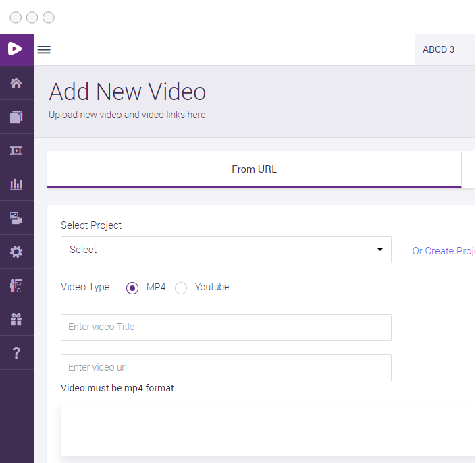The height and width of the screenshot is (463, 476).
Task: Go to Home in sidebar
Action: click(x=16, y=83)
